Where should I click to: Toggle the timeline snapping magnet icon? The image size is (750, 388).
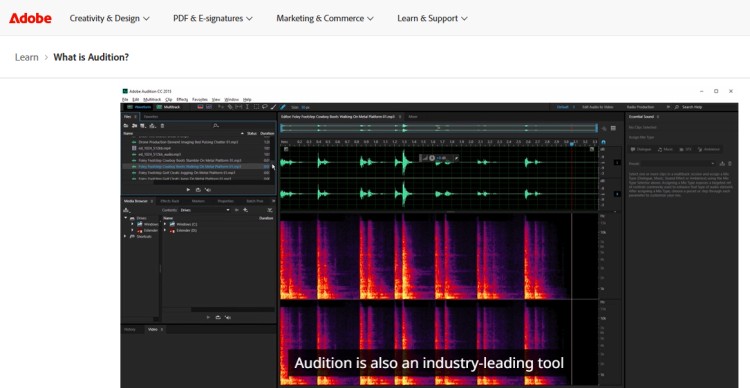coord(603,142)
